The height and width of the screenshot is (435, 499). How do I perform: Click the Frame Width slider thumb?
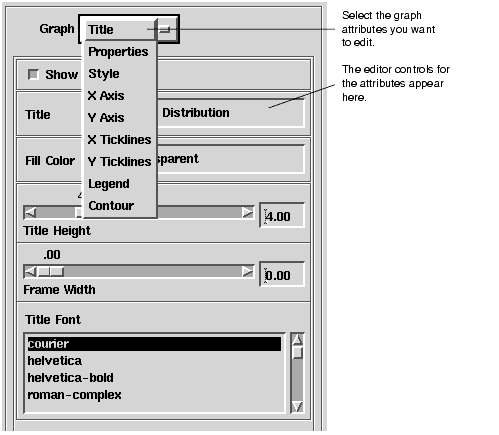coord(50,272)
